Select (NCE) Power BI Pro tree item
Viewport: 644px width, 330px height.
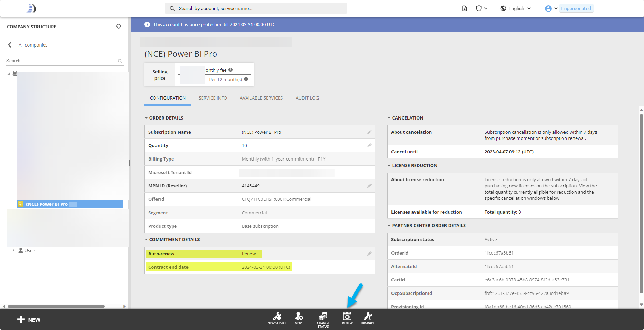point(69,204)
